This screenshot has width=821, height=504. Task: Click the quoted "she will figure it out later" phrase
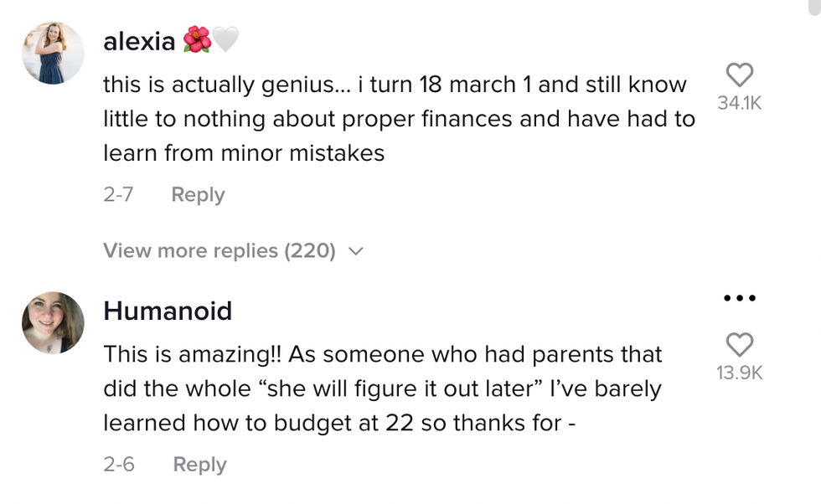click(345, 388)
